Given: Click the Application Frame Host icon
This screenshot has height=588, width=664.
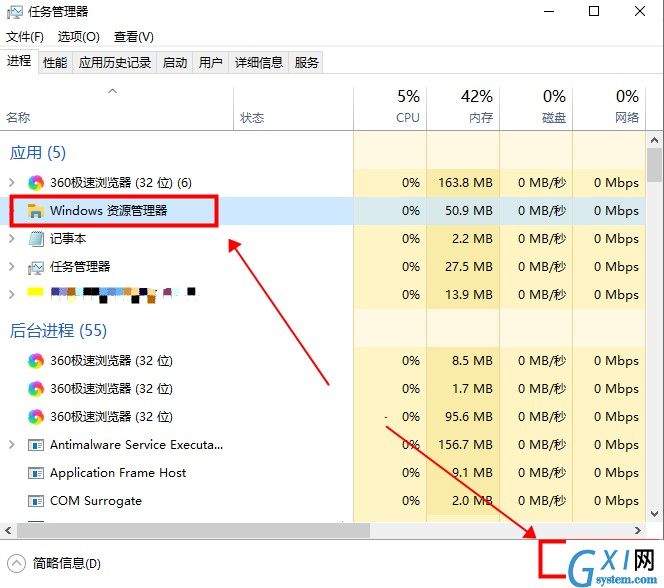Looking at the screenshot, I should (x=36, y=473).
